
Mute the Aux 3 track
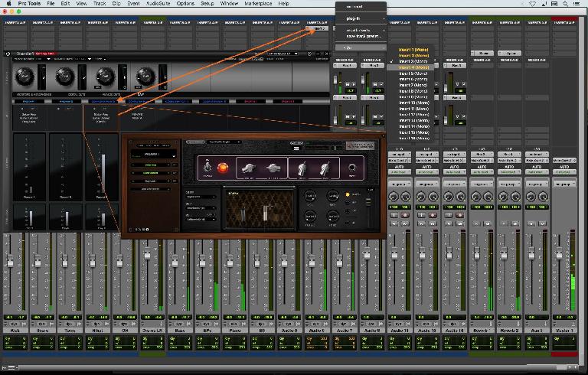[x=543, y=223]
